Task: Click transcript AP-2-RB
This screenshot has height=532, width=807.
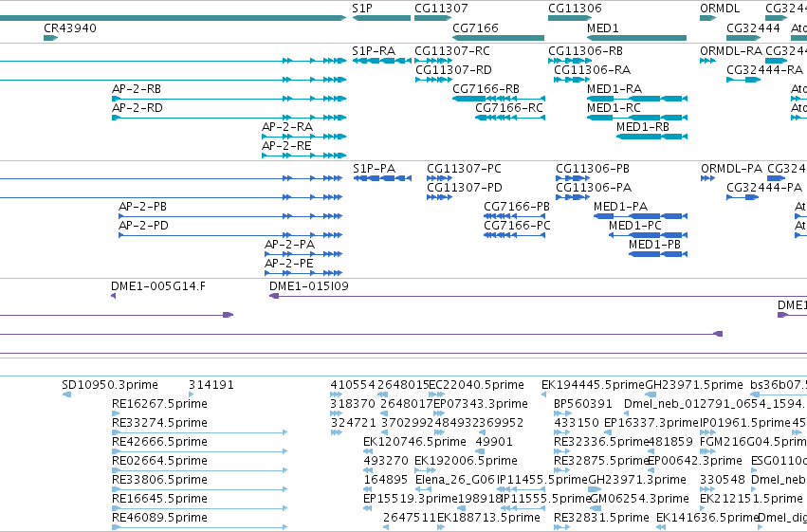Action: 229,99
